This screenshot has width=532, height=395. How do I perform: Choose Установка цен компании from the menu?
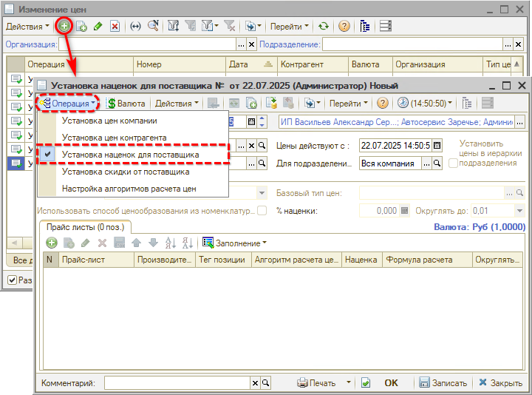(x=120, y=121)
